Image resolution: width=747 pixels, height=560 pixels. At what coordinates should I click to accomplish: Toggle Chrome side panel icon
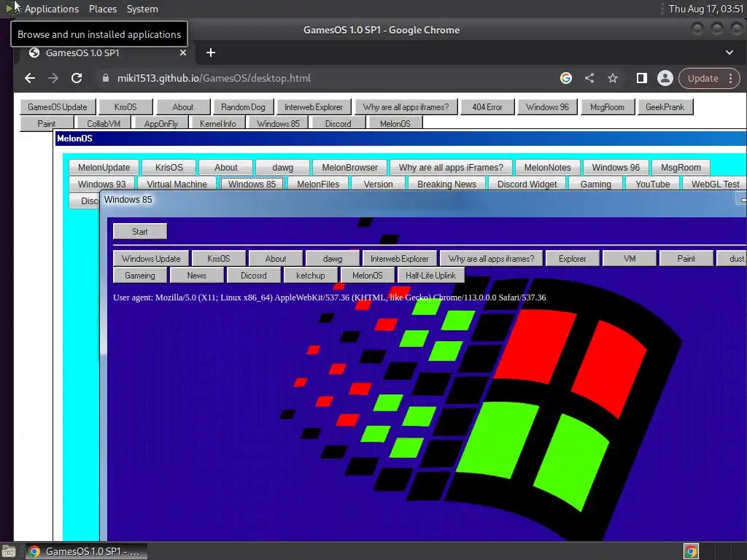642,78
